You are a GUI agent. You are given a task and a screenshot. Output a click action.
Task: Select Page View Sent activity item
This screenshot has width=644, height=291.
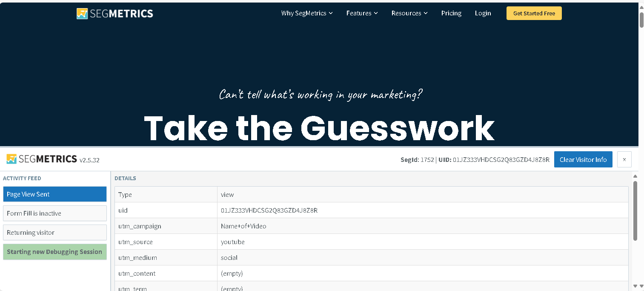click(54, 194)
